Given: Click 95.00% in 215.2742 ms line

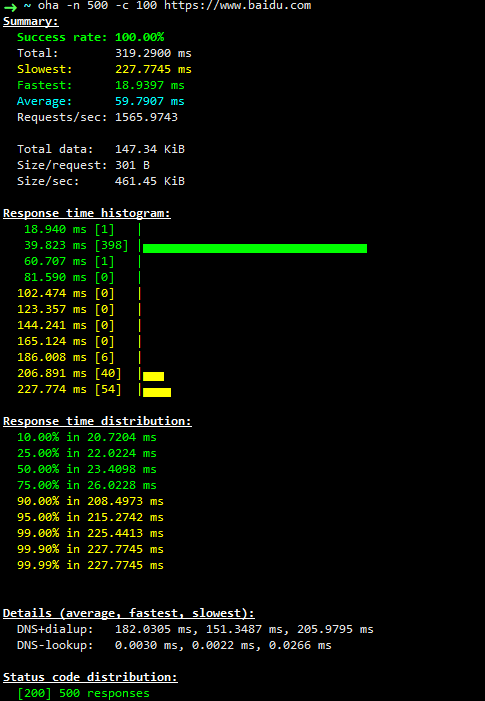Looking at the screenshot, I should coord(90,517).
